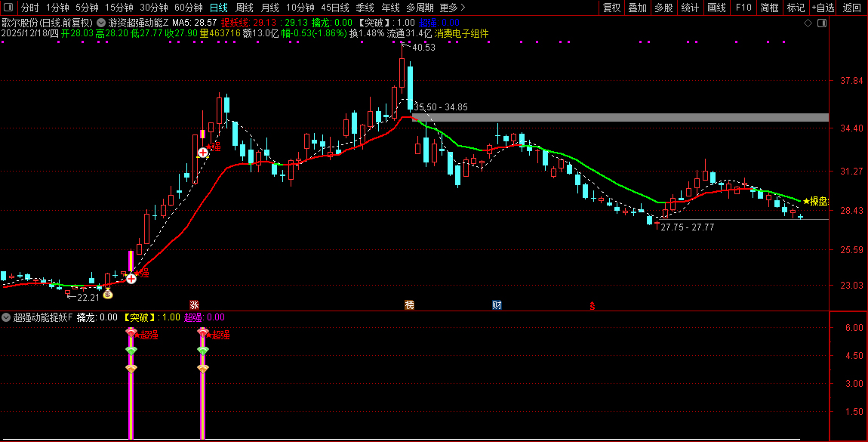Click pink diamond atop second signal bar
The width and height of the screenshot is (868, 442).
[203, 332]
